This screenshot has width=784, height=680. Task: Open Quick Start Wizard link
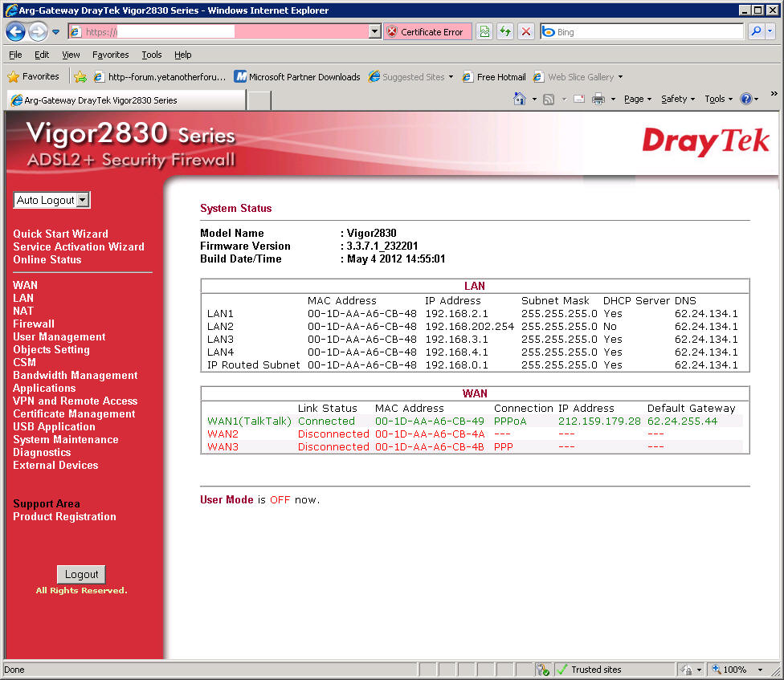coord(60,234)
